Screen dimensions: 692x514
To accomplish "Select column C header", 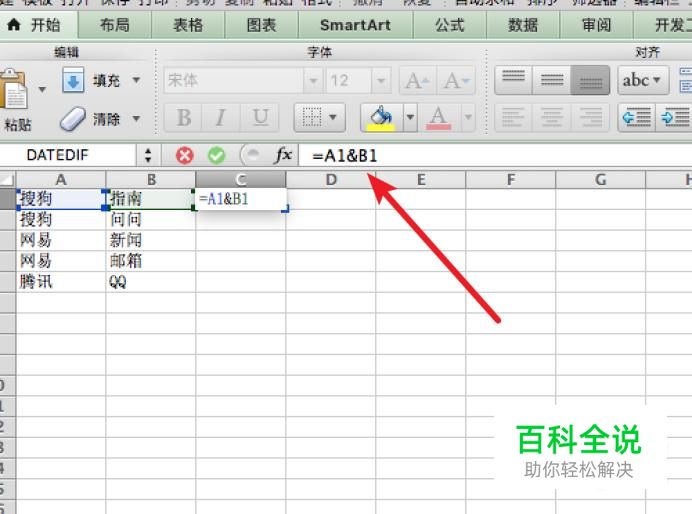I will tap(241, 180).
